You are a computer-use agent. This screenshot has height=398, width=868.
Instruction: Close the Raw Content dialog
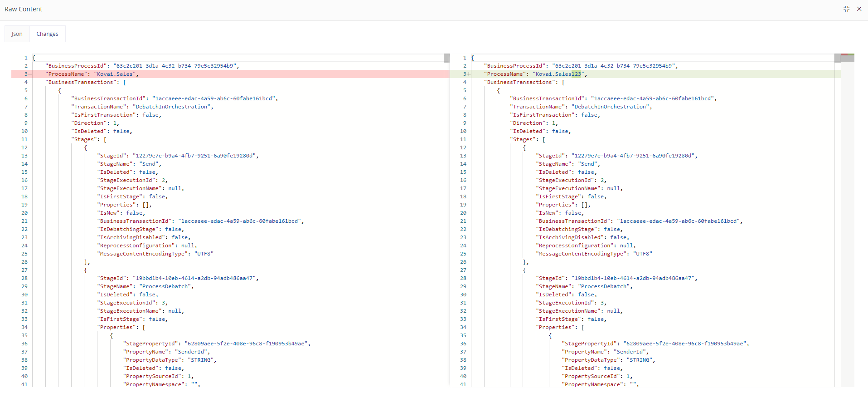859,9
